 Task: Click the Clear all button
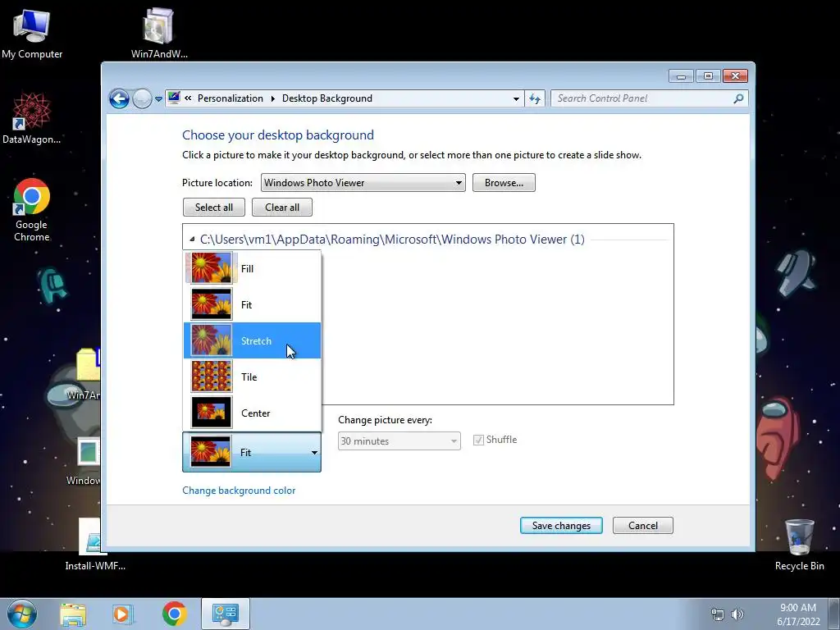coord(282,208)
